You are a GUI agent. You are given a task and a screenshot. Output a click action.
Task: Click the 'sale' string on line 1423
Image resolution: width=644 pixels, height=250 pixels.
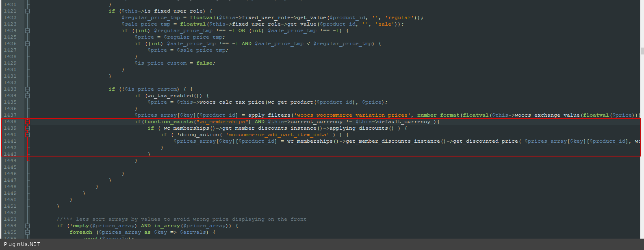click(384, 24)
